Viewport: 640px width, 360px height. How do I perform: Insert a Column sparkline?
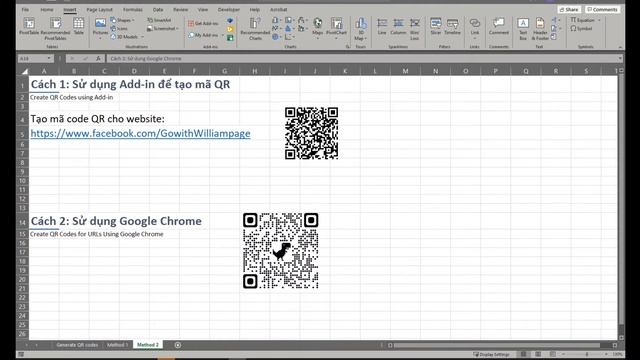398,27
